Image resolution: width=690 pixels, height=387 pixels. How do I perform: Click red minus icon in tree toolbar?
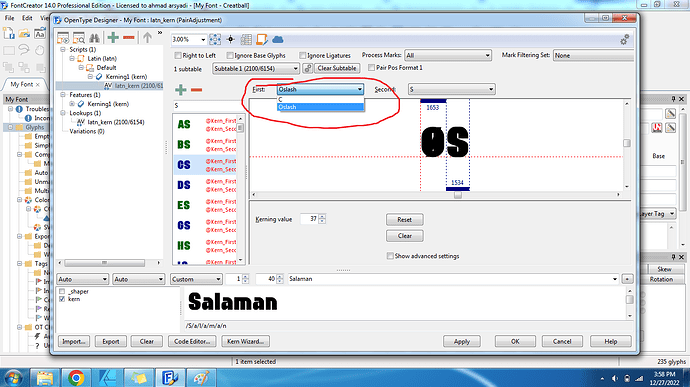[x=128, y=38]
